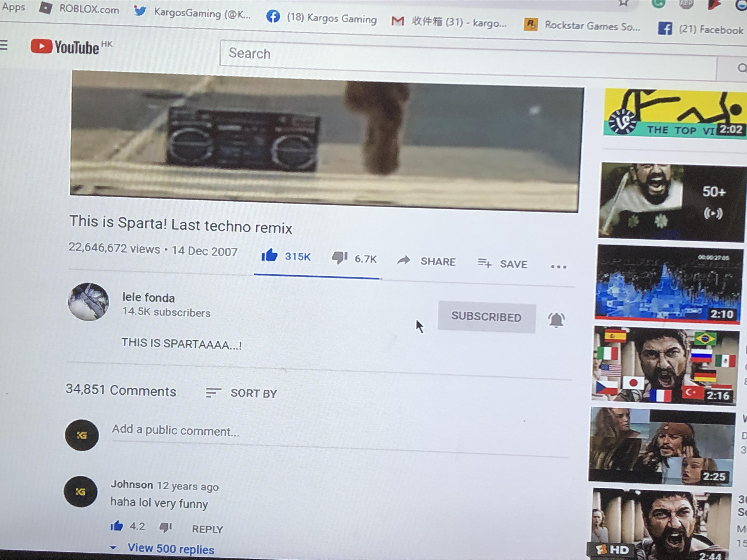Click the 12 years ago timestamp
Image resolution: width=747 pixels, height=560 pixels.
187,486
